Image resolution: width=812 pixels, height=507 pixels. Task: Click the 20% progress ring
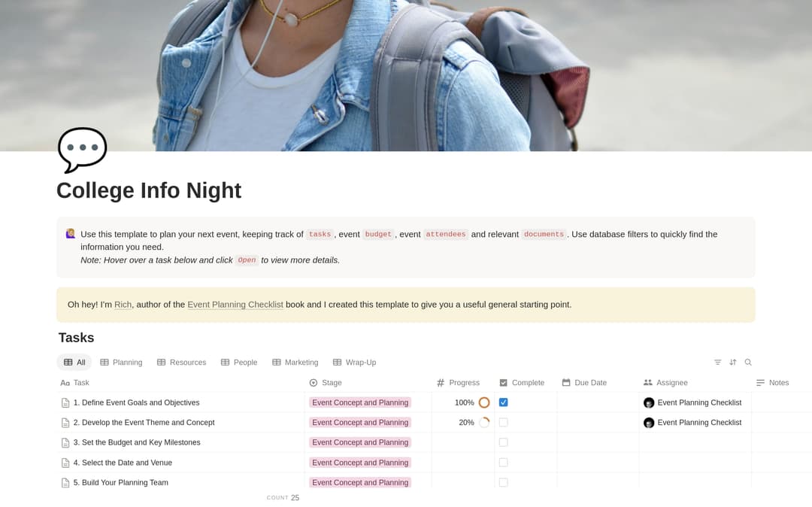484,423
